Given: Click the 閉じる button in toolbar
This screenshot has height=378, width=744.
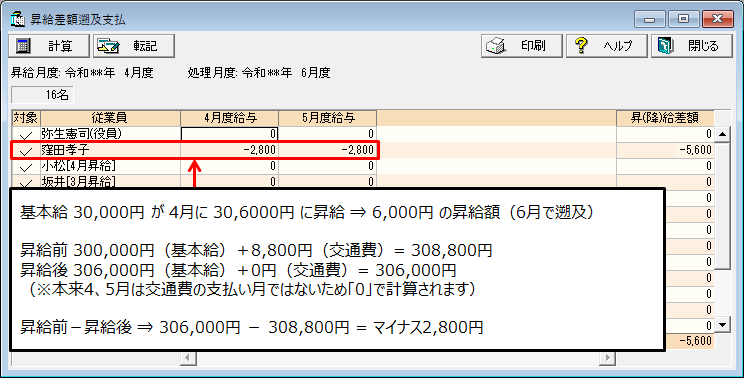Looking at the screenshot, I should pos(691,46).
